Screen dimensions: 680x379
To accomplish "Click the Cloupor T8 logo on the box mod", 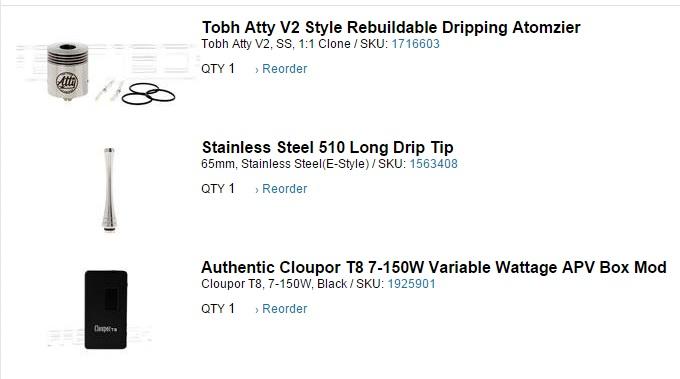I will [x=105, y=329].
